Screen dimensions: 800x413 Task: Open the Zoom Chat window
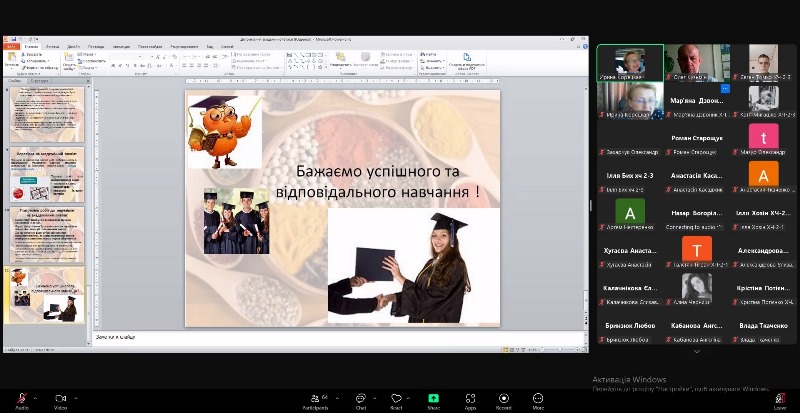[x=360, y=398]
